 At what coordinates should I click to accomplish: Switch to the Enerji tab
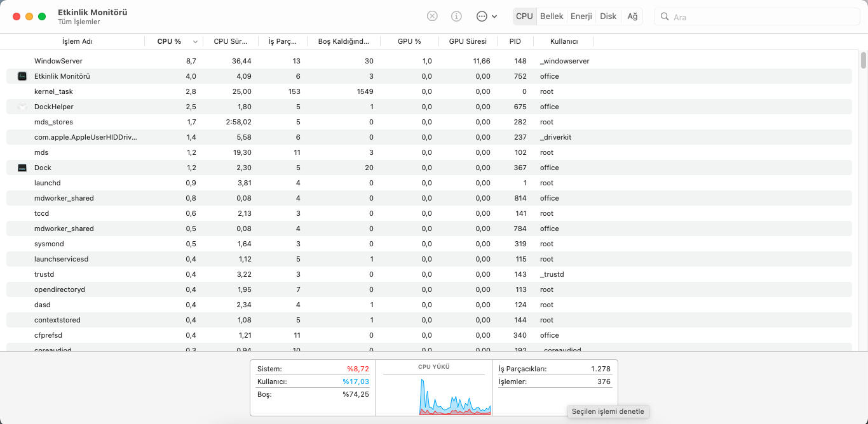click(581, 17)
